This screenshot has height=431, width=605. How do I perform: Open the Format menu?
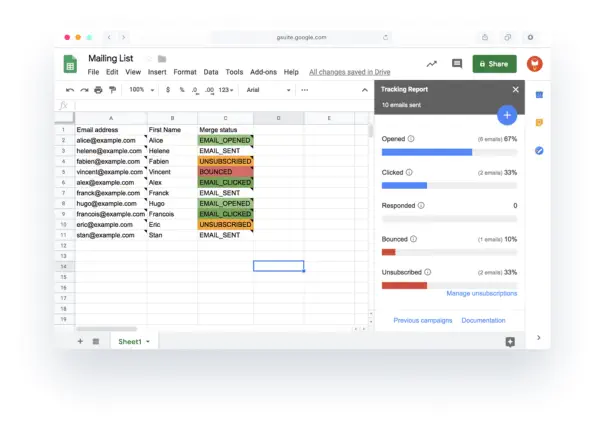coord(185,72)
